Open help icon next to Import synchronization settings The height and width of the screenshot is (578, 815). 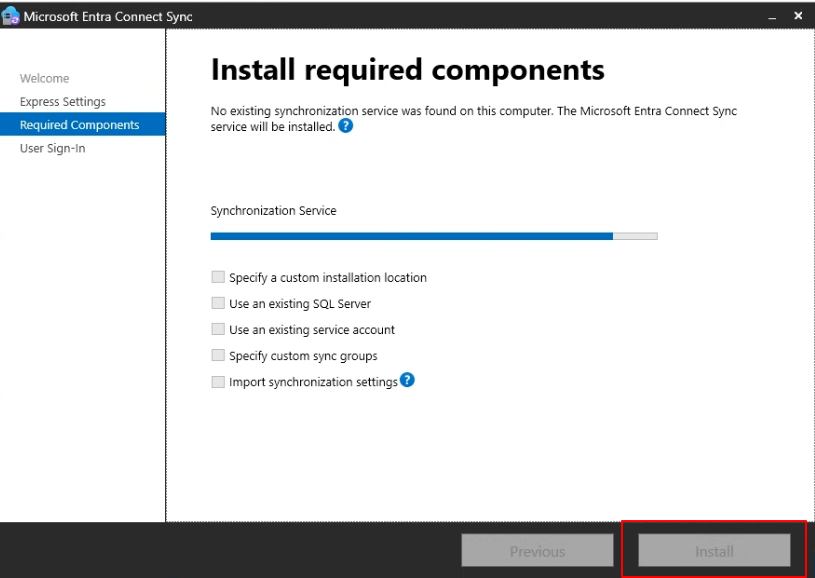coord(408,380)
